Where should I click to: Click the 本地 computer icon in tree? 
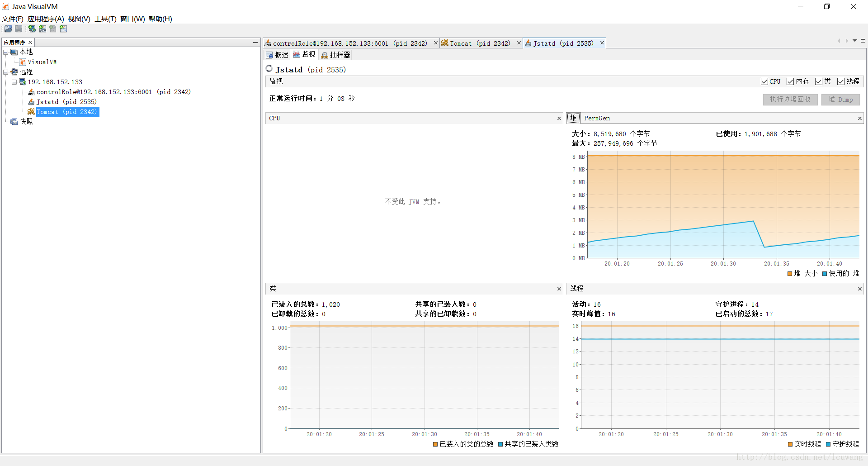pos(14,52)
